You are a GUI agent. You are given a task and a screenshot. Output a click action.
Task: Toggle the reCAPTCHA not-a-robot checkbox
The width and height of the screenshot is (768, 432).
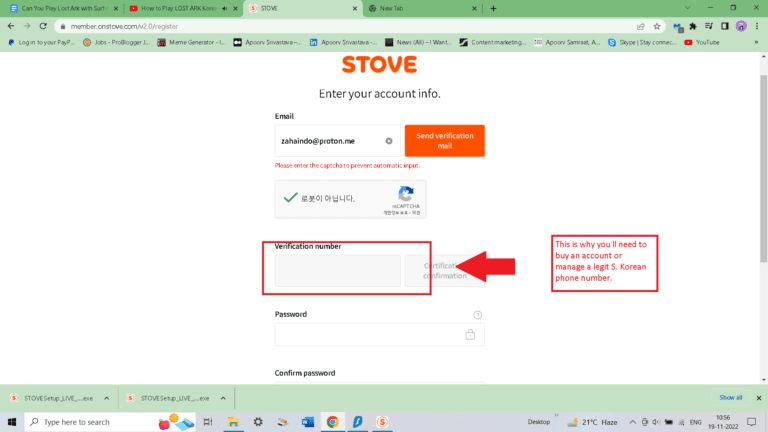290,198
